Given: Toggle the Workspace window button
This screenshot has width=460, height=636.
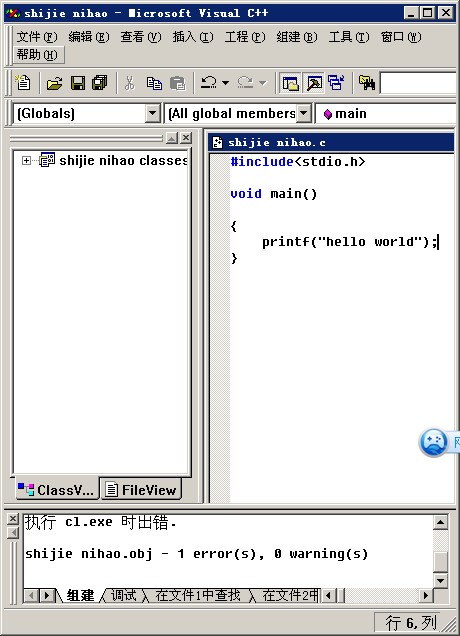Looking at the screenshot, I should pyautogui.click(x=290, y=83).
